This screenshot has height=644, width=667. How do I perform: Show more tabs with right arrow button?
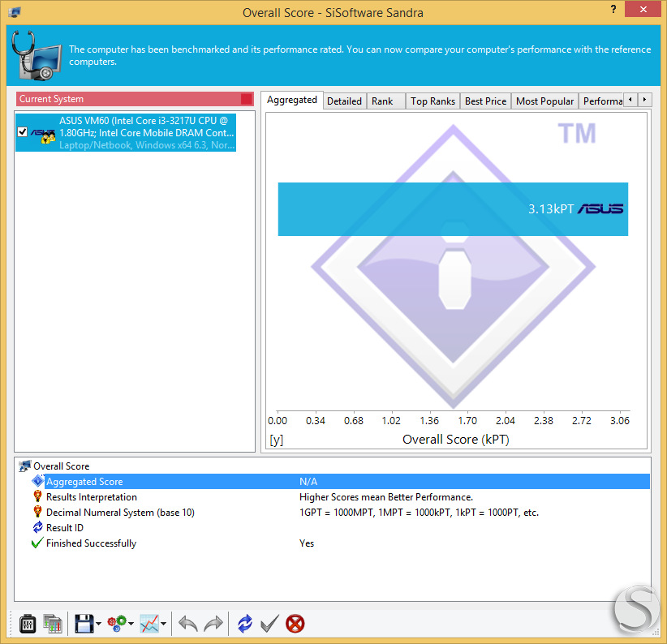[644, 100]
